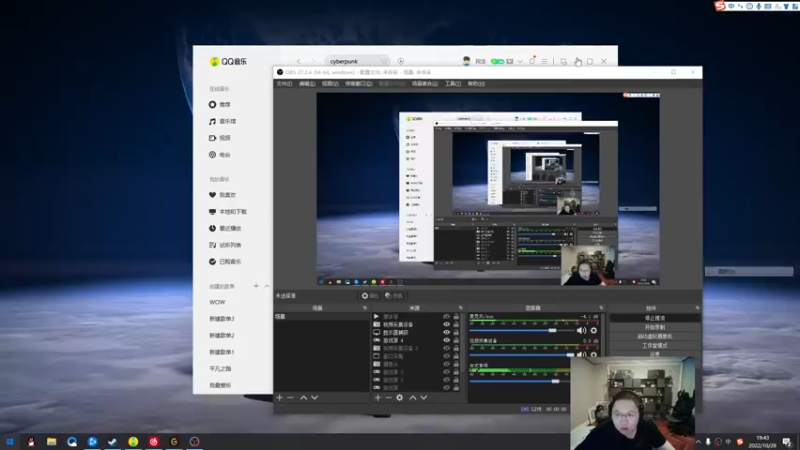Open 麦克风 audio settings gear in mixer

click(x=593, y=331)
